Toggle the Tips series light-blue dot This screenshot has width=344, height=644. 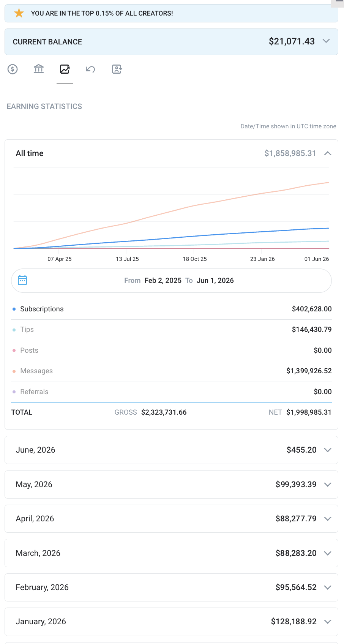click(14, 330)
